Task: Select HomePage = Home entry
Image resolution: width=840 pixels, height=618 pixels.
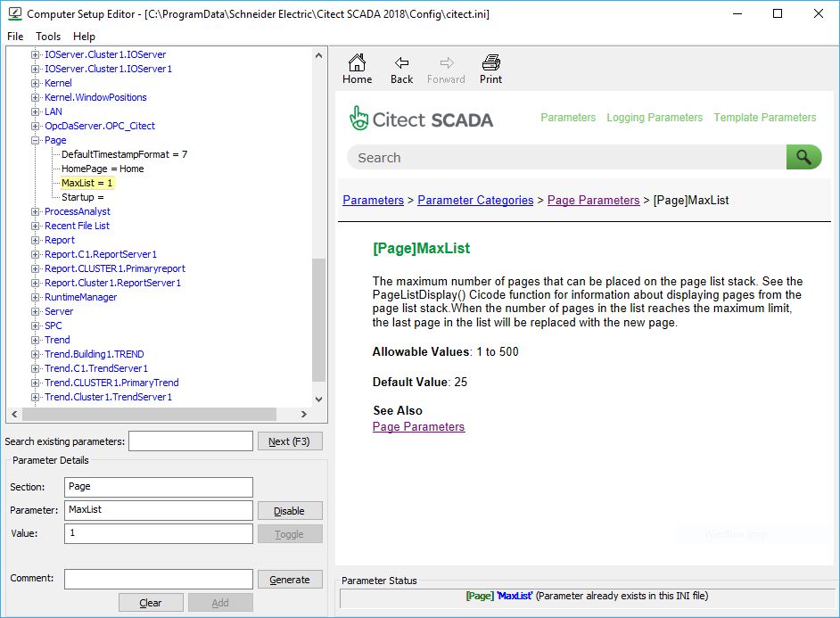Action: [103, 169]
